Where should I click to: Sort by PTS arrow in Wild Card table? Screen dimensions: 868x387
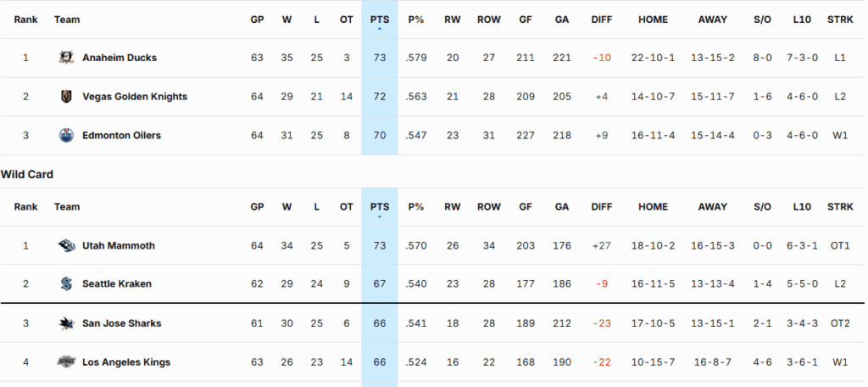[x=379, y=216]
